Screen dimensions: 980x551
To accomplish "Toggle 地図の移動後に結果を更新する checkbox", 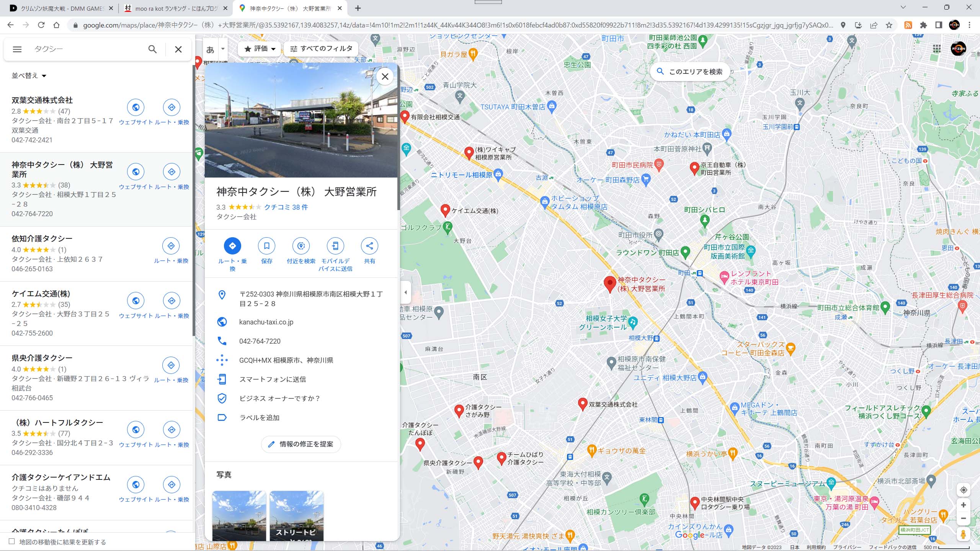I will coord(12,541).
